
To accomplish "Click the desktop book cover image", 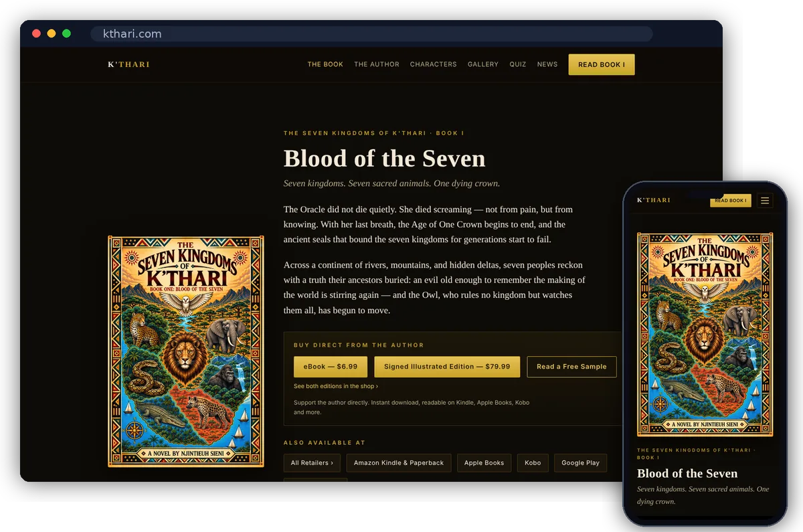I will (186, 351).
